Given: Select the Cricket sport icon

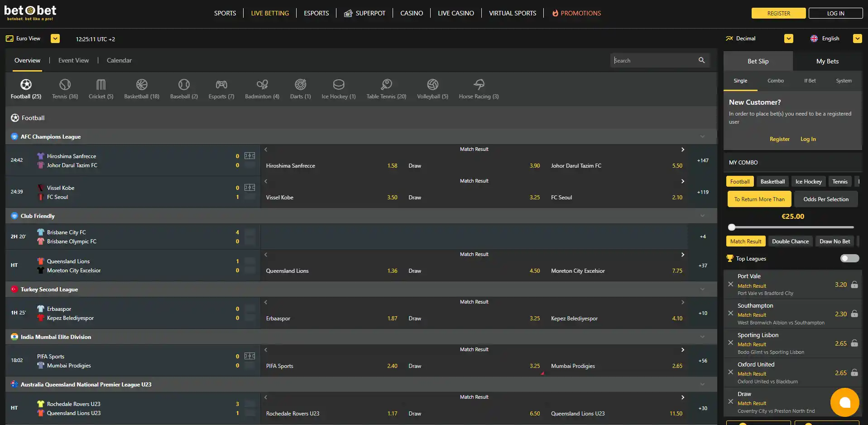Looking at the screenshot, I should coord(101,84).
